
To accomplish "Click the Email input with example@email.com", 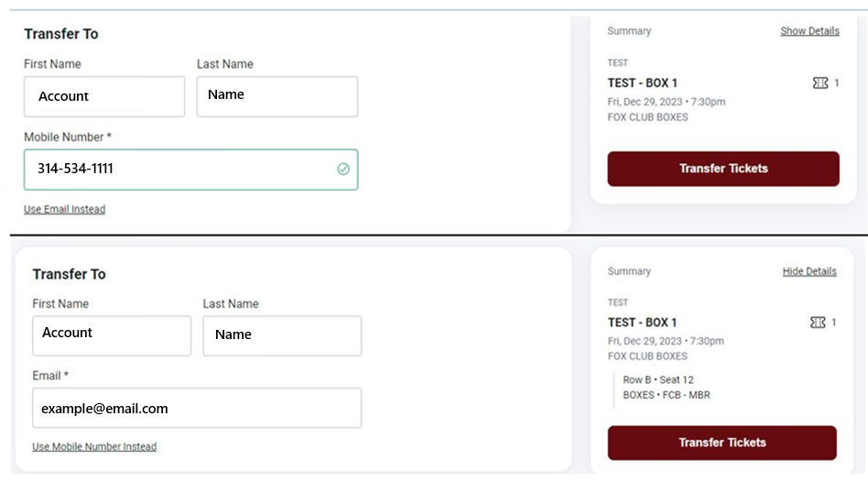I will tap(197, 408).
